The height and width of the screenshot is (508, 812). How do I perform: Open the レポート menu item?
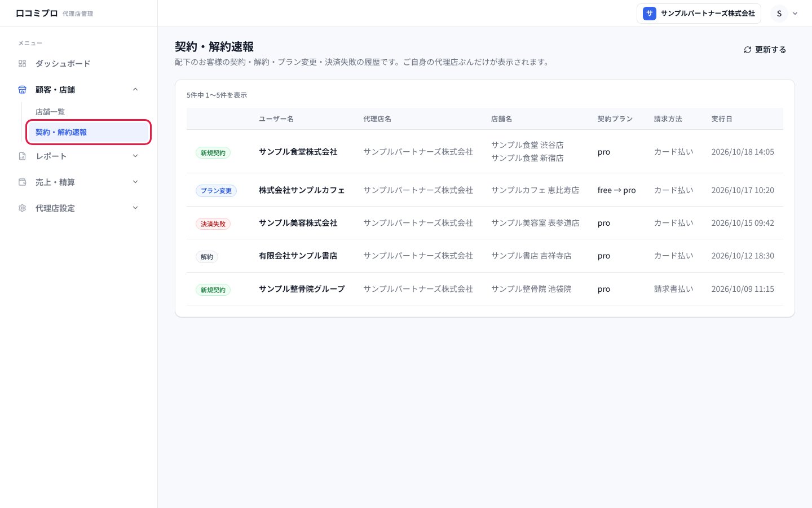78,156
